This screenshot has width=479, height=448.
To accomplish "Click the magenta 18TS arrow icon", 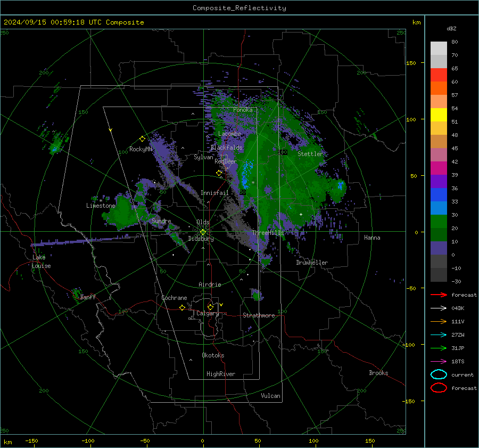I will point(439,361).
